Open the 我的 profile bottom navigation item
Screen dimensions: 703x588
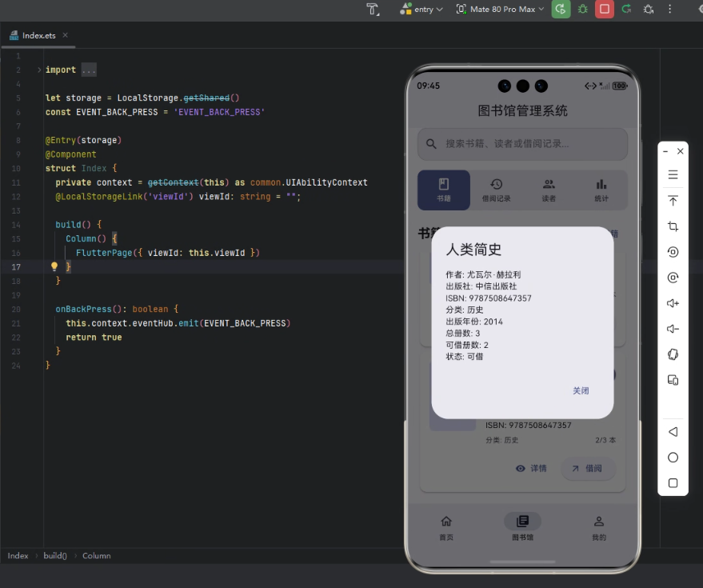599,527
